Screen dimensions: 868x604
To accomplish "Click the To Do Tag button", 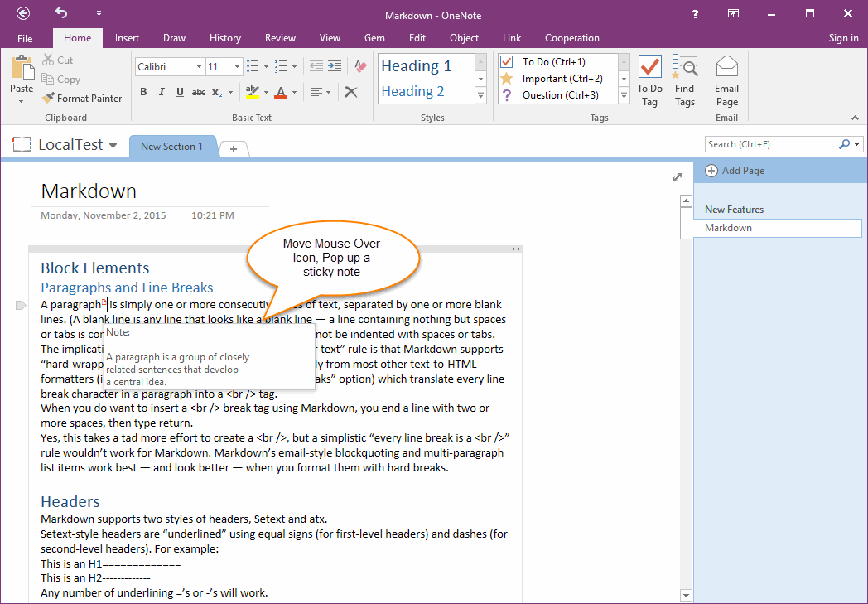I will point(649,81).
